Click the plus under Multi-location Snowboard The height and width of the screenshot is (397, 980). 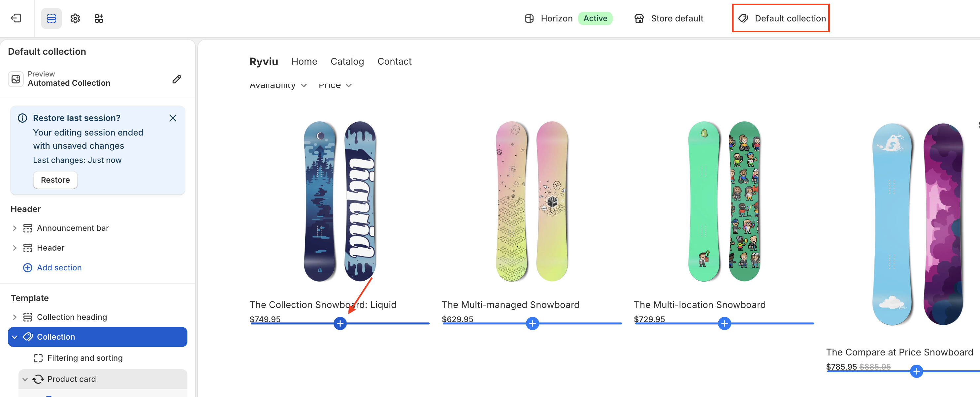pos(724,323)
